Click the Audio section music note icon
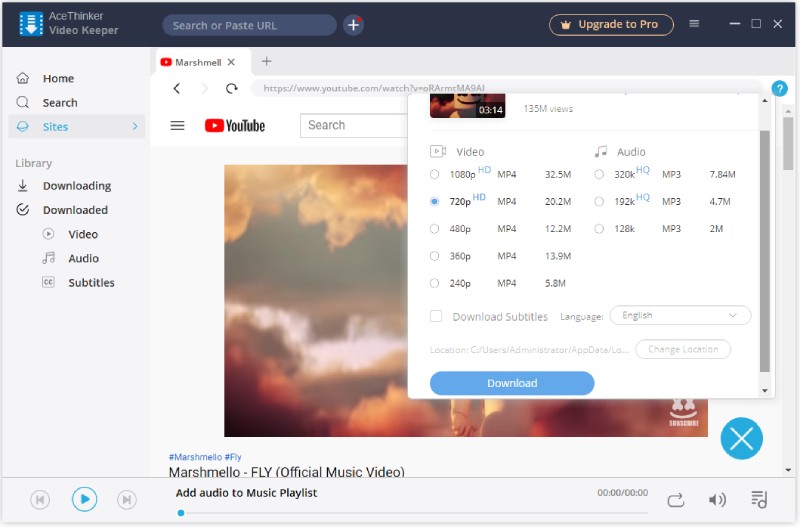 click(601, 151)
